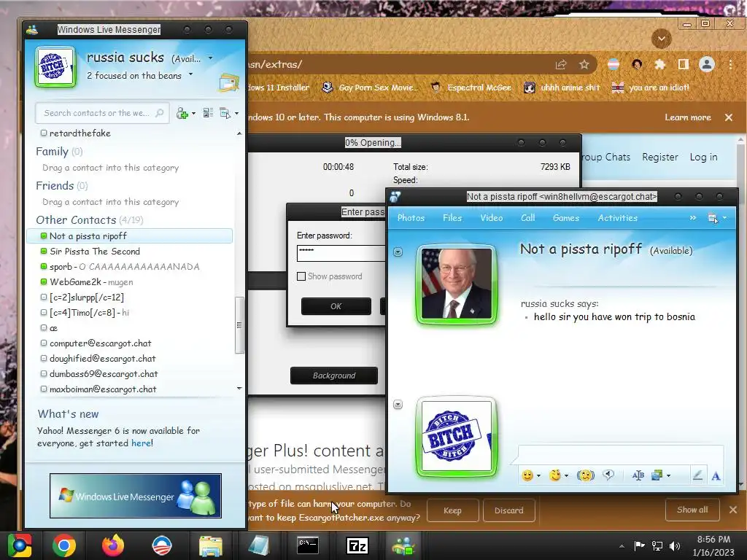Click the password input field
This screenshot has width=747, height=560.
341,253
